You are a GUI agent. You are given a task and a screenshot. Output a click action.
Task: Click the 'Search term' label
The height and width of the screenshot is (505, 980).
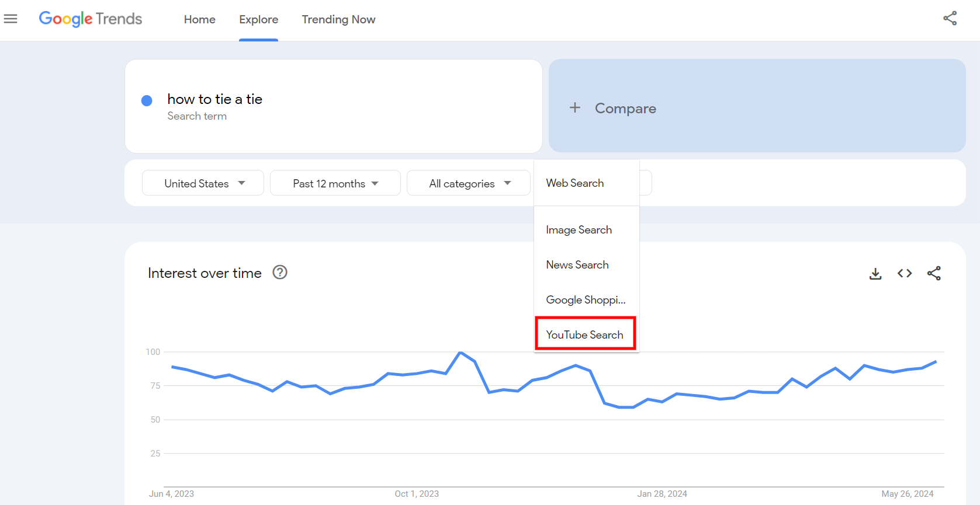click(x=197, y=116)
